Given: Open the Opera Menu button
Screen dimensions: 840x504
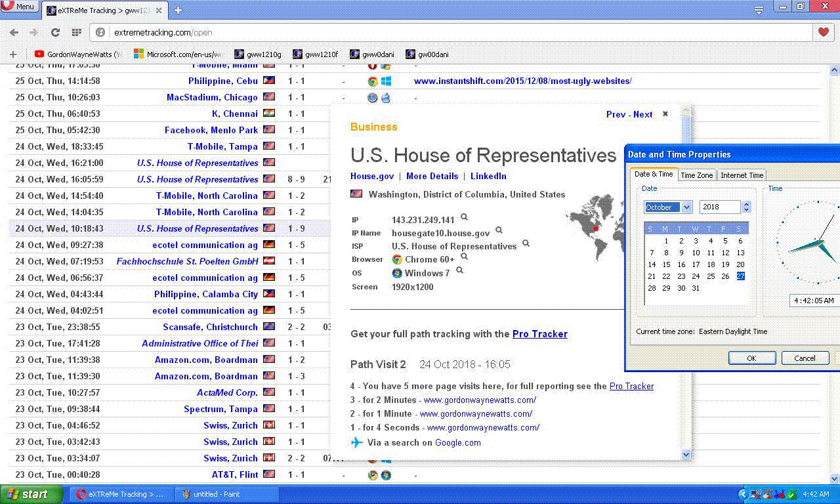Looking at the screenshot, I should point(18,7).
